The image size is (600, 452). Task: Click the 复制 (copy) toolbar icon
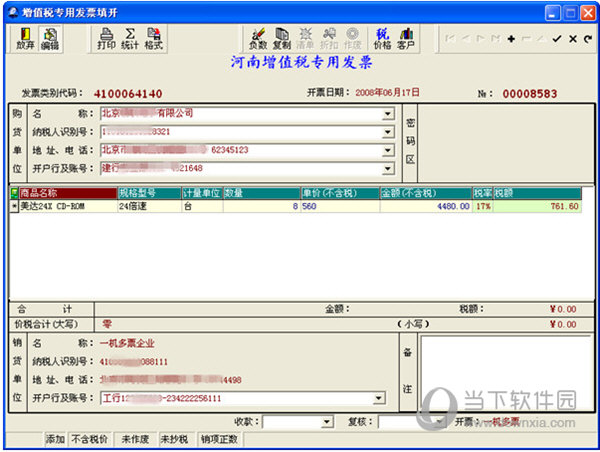(282, 39)
